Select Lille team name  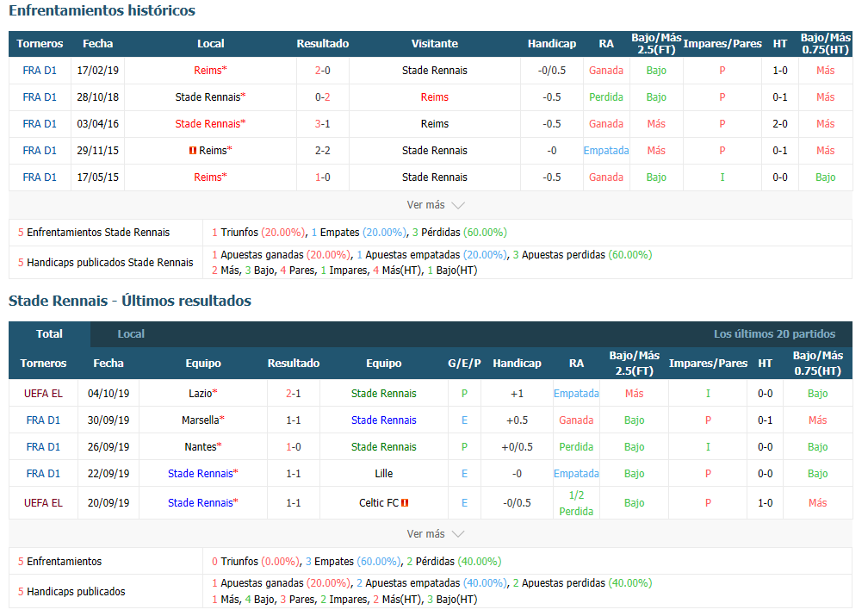(x=384, y=474)
